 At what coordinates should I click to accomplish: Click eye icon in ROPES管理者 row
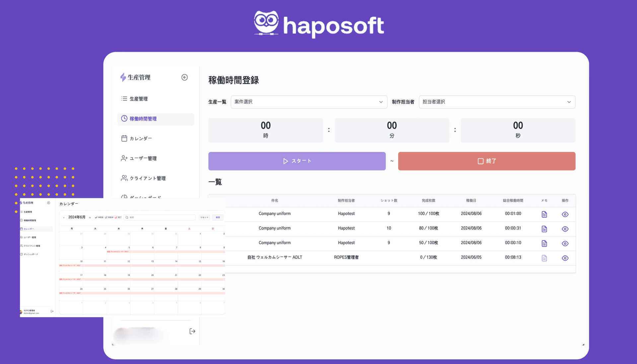coord(565,258)
